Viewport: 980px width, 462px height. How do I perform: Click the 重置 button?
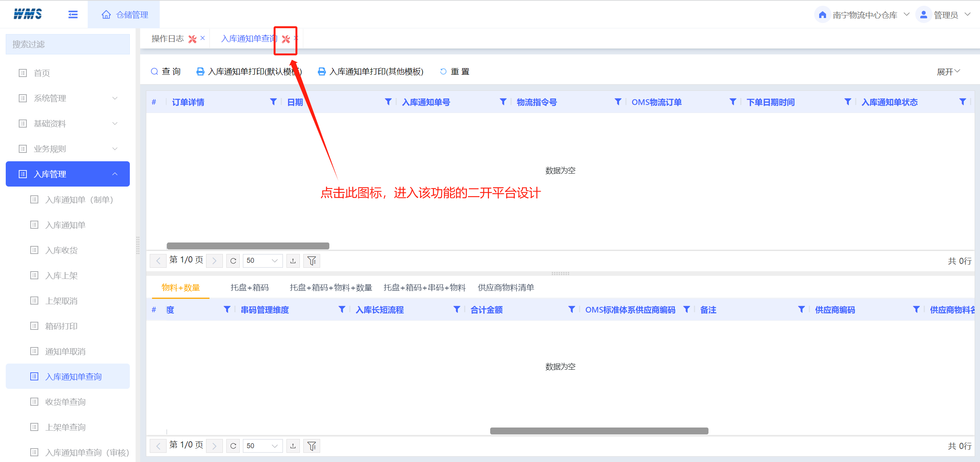[455, 72]
